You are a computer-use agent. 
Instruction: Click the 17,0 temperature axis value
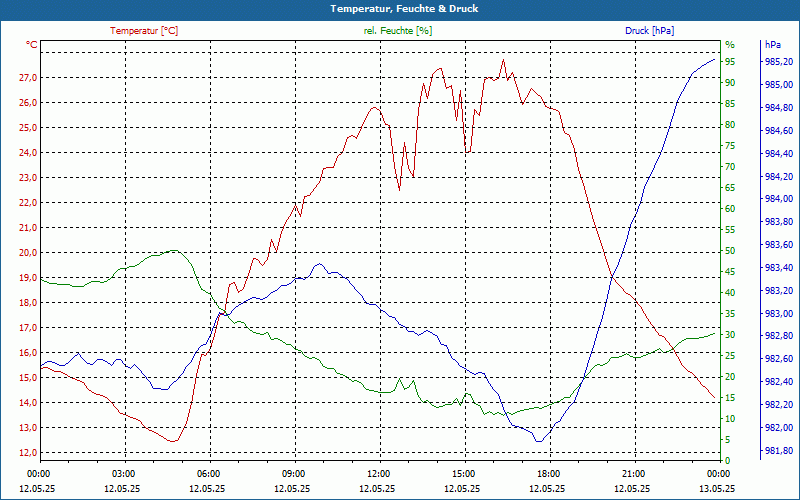(x=28, y=328)
